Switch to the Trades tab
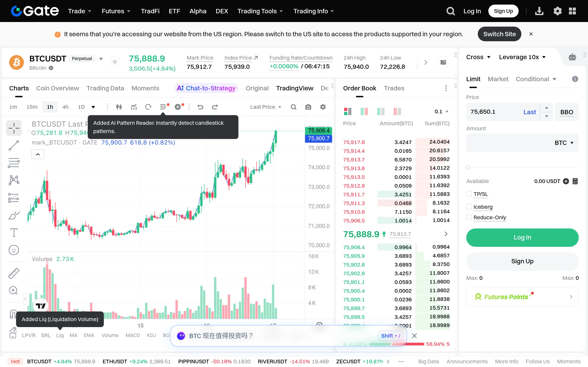This screenshot has height=367, width=588. (x=394, y=88)
